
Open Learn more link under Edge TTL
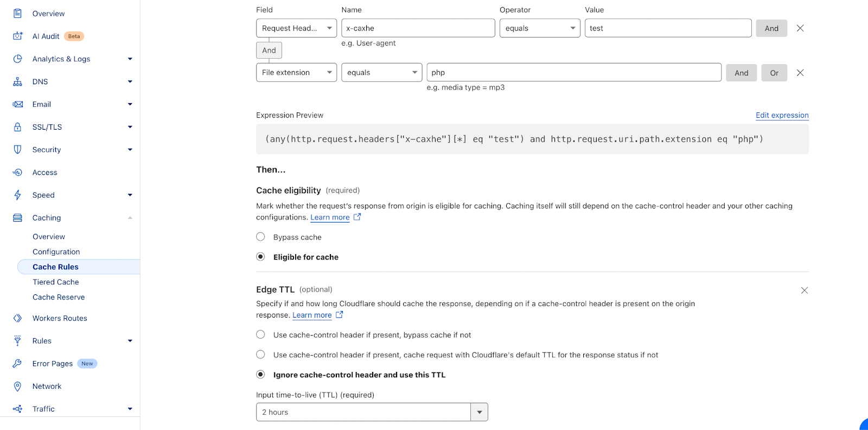(x=312, y=315)
